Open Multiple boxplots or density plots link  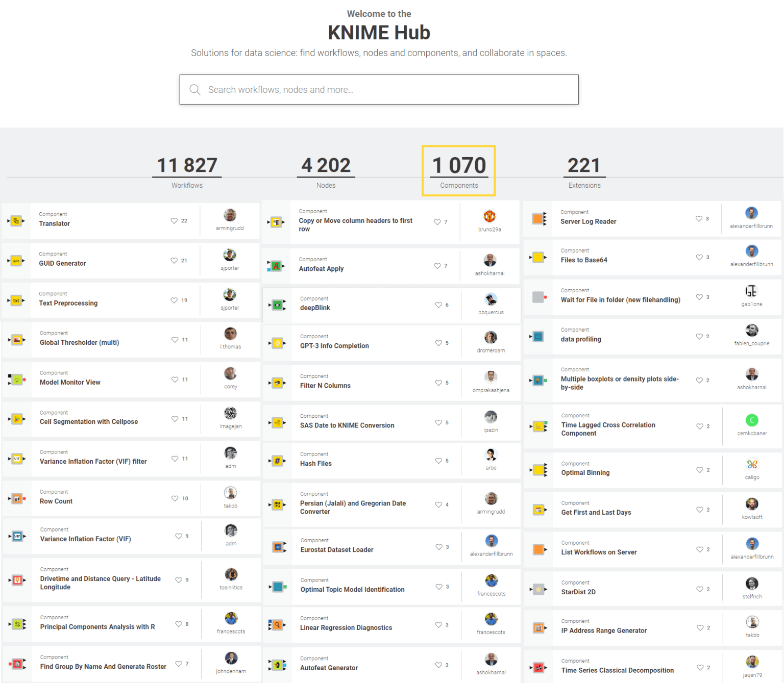tap(620, 383)
